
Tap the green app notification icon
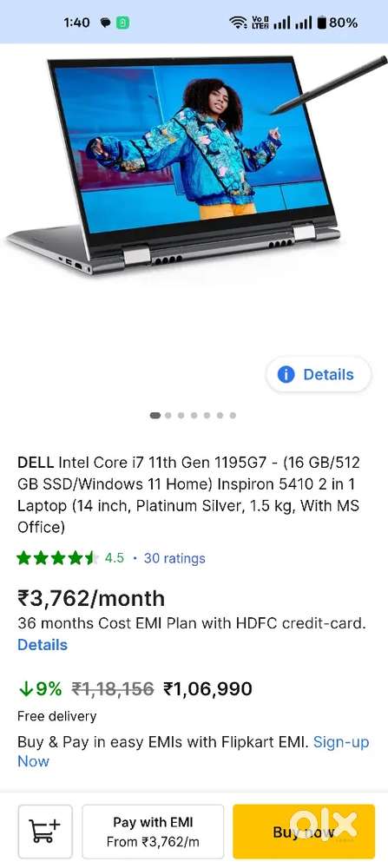coord(122,23)
